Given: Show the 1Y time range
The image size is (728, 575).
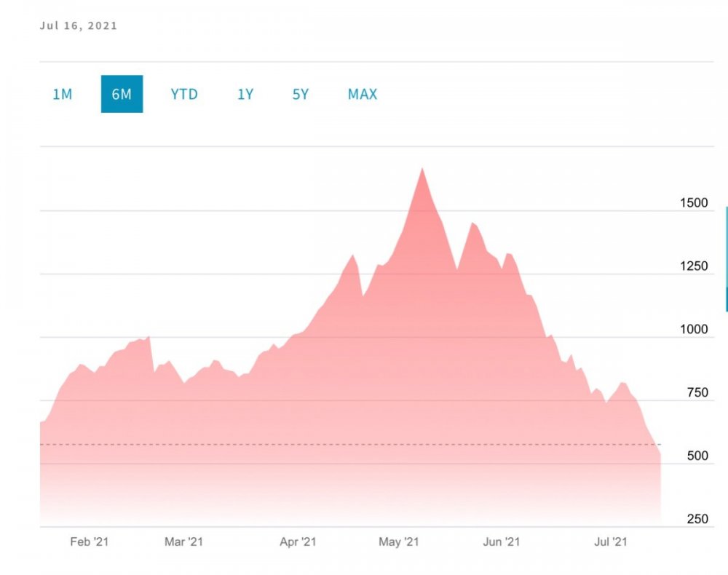Looking at the screenshot, I should click(245, 95).
